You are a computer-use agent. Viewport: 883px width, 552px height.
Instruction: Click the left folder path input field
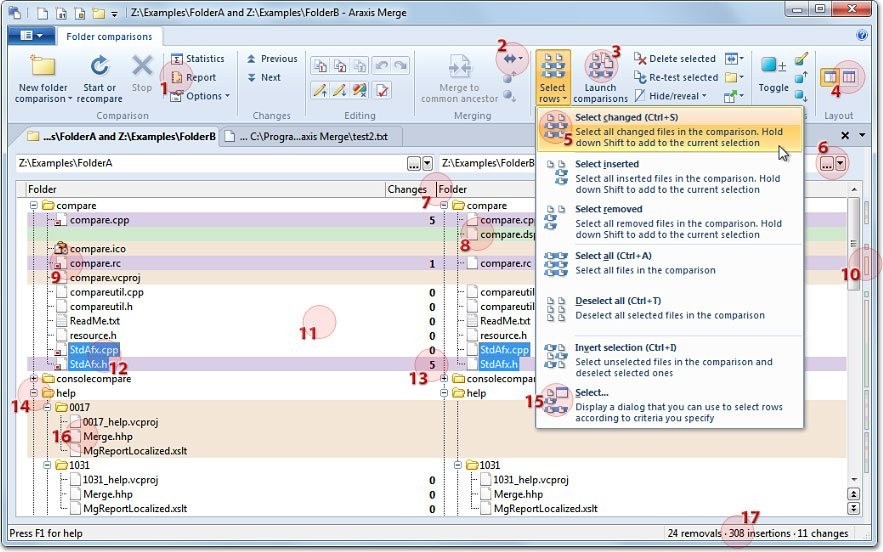point(210,163)
